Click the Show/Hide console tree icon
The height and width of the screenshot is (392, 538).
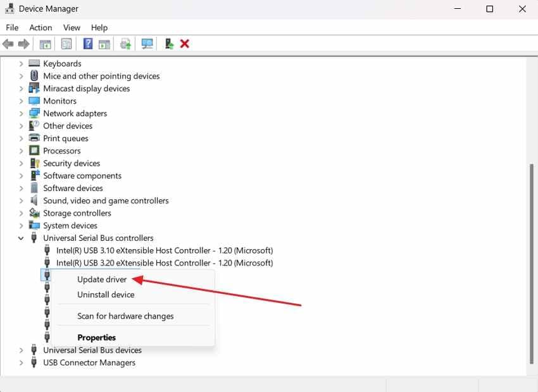[46, 44]
